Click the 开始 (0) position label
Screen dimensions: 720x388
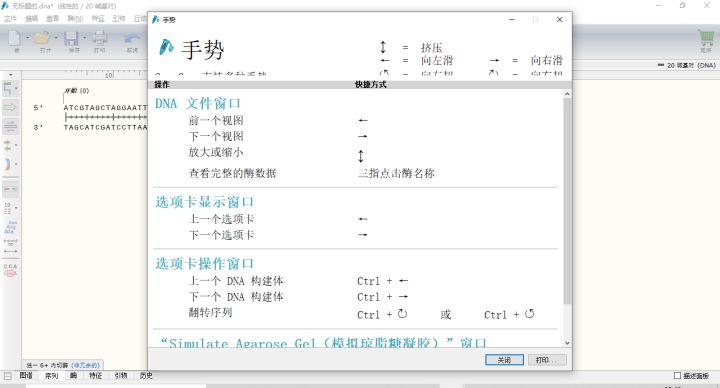point(77,90)
